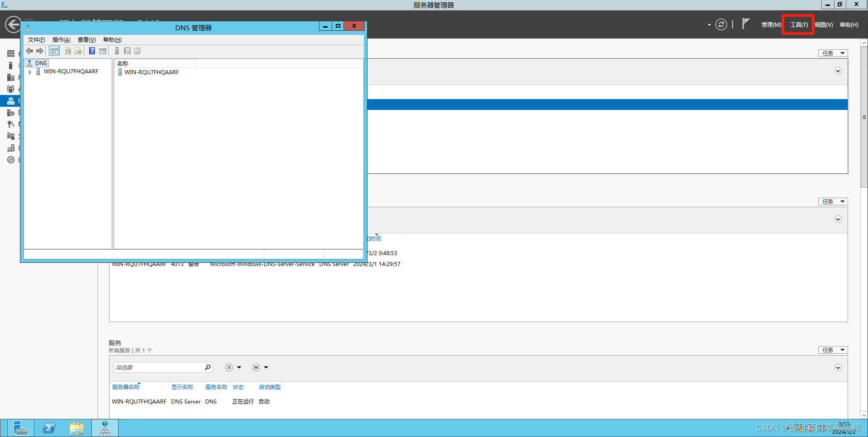Click the notifications flag icon in Server Manager
868x437 pixels.
746,24
